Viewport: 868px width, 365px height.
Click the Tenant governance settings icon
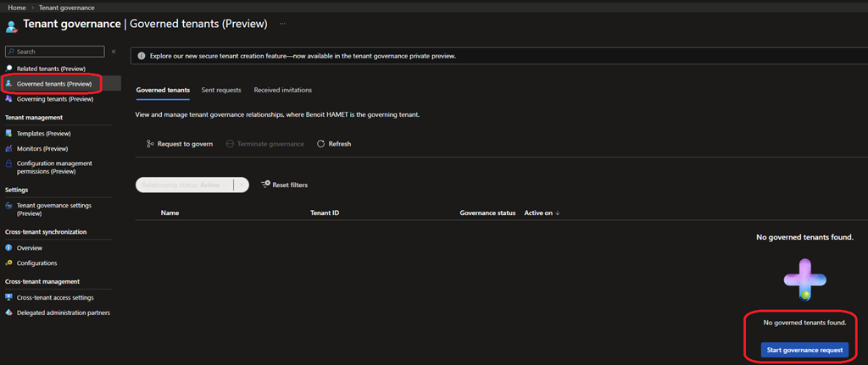(x=9, y=205)
